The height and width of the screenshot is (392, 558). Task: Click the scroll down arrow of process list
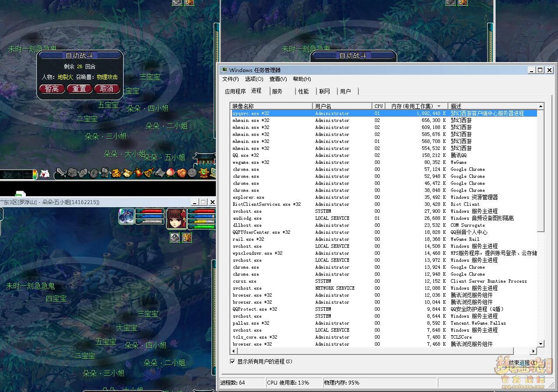click(541, 344)
